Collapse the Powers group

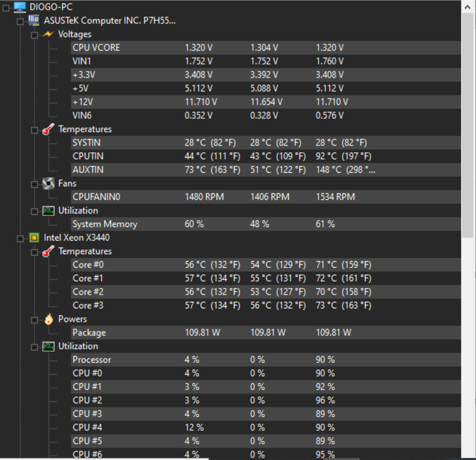34,320
